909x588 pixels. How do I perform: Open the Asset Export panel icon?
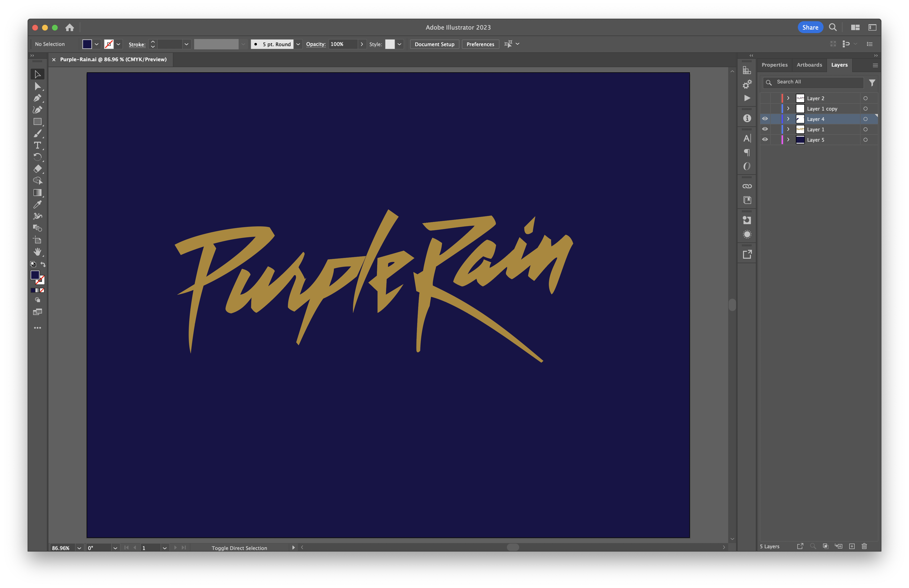pos(747,255)
